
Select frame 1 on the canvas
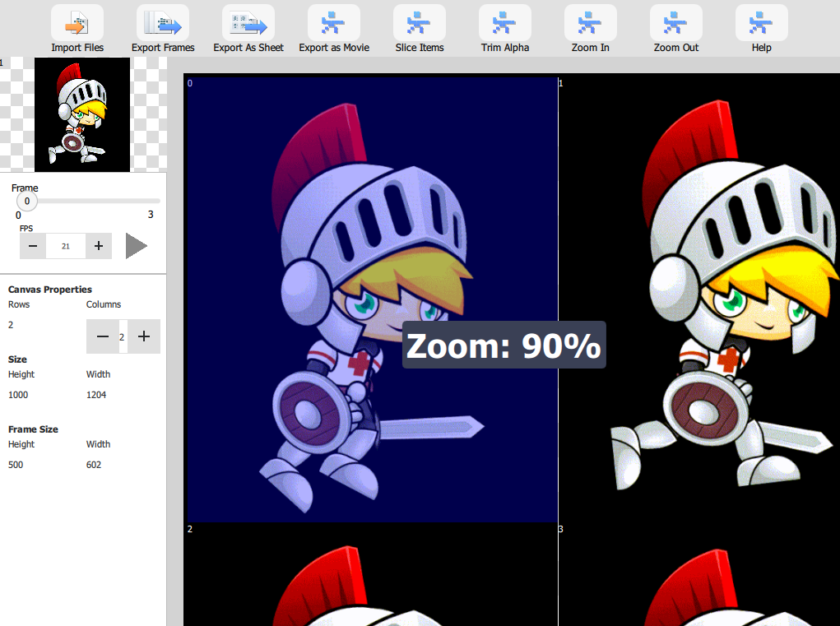click(699, 300)
